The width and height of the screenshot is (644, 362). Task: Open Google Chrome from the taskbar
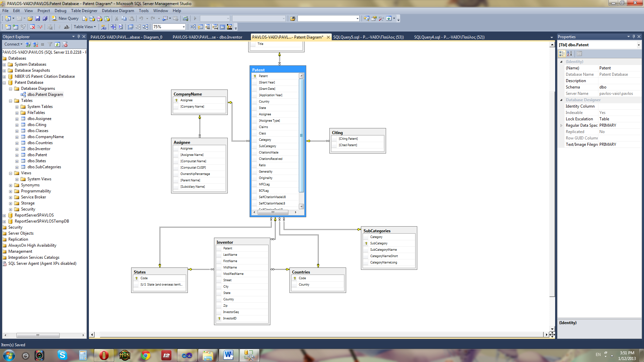click(146, 355)
